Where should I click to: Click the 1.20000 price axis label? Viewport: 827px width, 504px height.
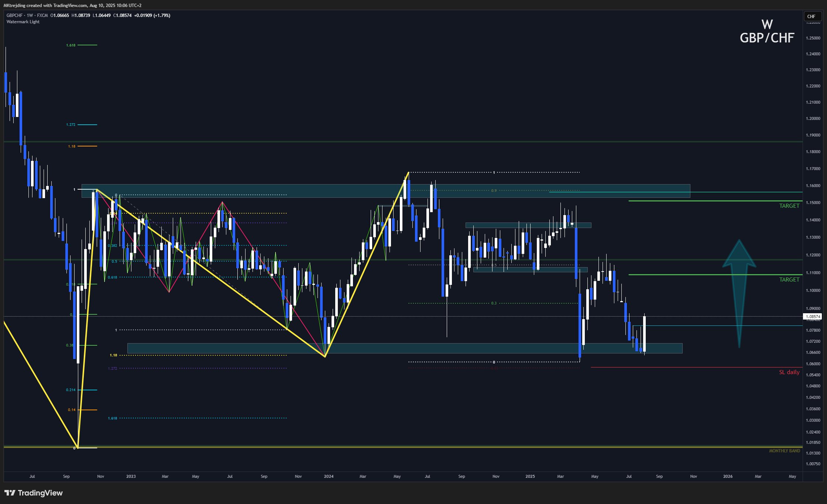tap(813, 118)
